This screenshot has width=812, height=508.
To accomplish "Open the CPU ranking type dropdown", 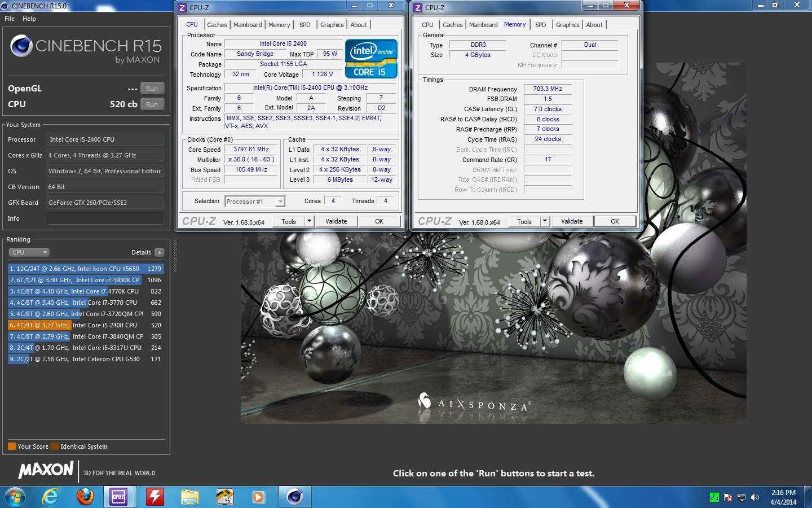I will pyautogui.click(x=29, y=252).
